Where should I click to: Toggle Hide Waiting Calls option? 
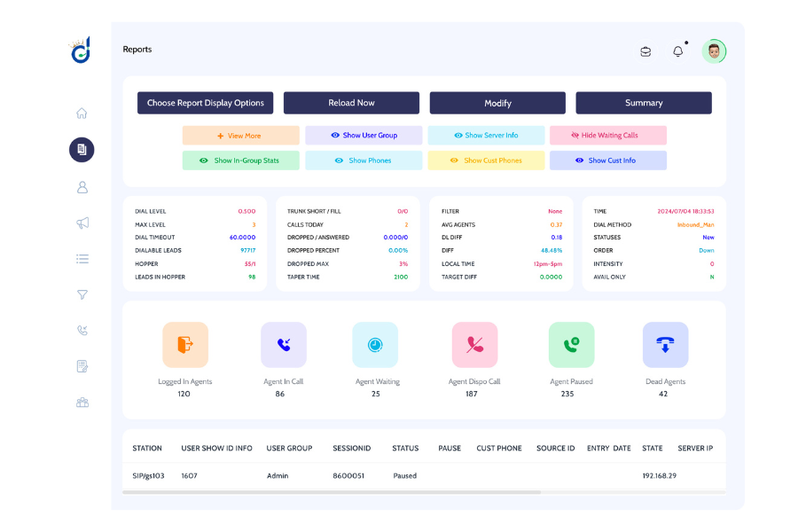tap(607, 136)
